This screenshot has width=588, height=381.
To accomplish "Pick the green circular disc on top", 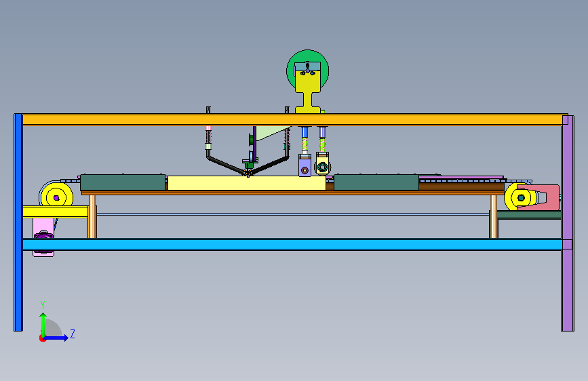I will click(307, 57).
